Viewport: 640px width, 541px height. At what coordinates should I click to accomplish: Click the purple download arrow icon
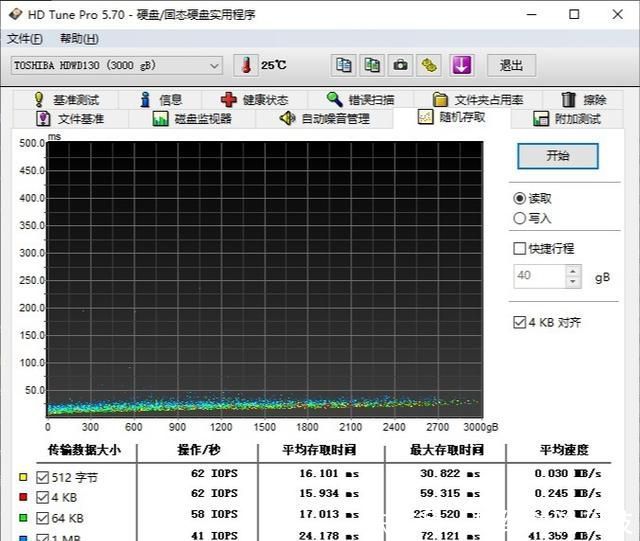pyautogui.click(x=462, y=65)
